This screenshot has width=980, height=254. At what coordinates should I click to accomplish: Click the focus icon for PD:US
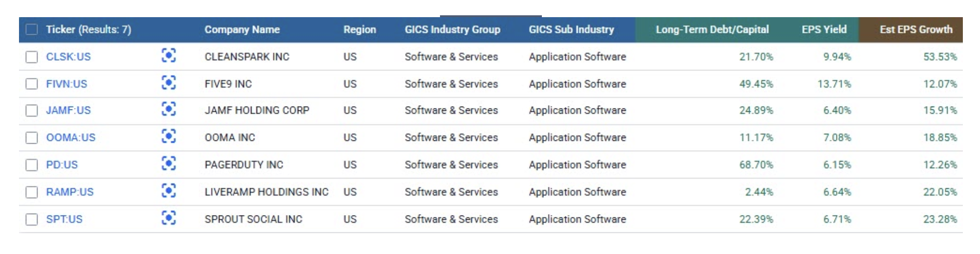tap(169, 164)
